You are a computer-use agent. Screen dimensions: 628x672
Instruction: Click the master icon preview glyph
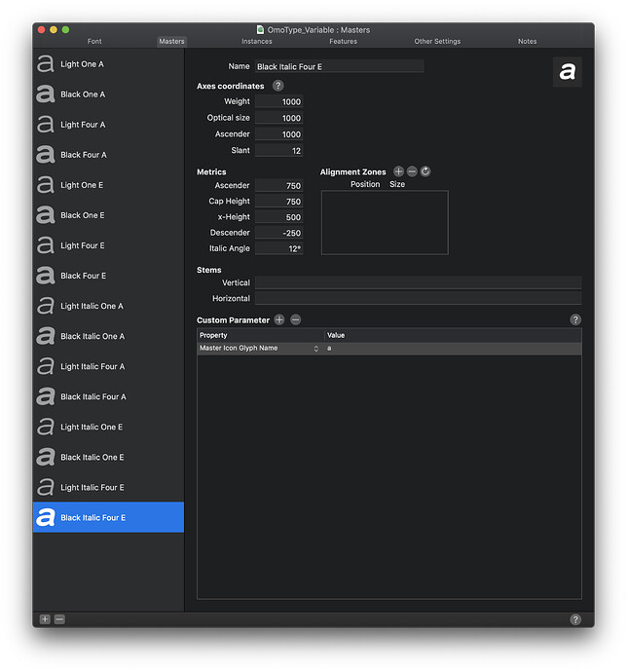click(568, 71)
